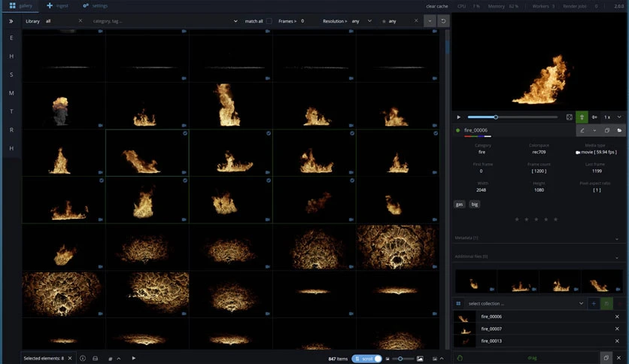Toggle the match all checkbox
Screen dimensions: 629x364
coord(269,21)
